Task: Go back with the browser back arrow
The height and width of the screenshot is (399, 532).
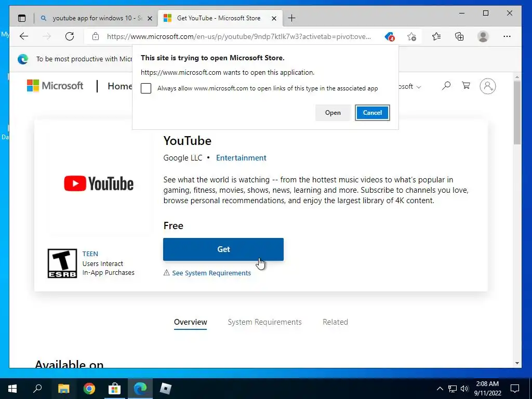Action: [24, 36]
